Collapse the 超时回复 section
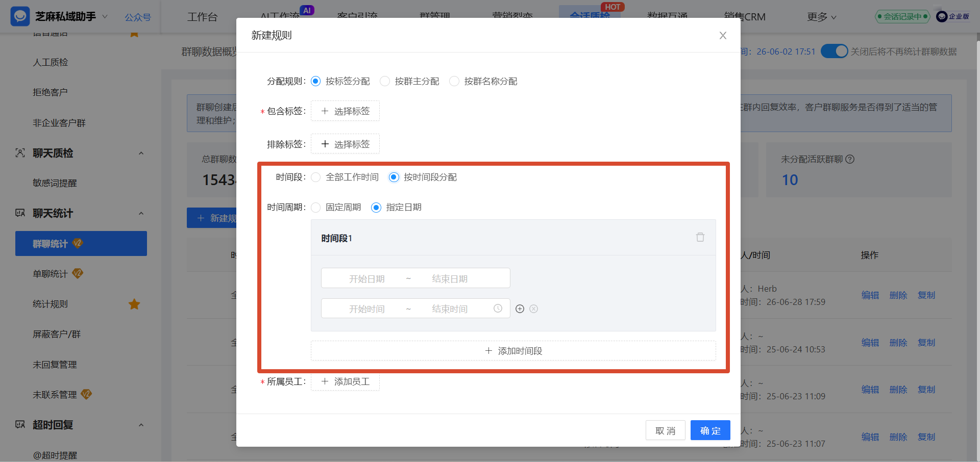This screenshot has width=980, height=462. (x=141, y=425)
